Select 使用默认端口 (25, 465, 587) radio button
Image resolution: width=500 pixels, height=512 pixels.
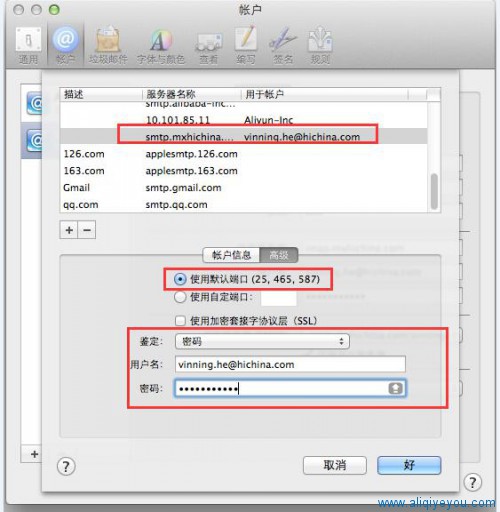click(x=180, y=279)
